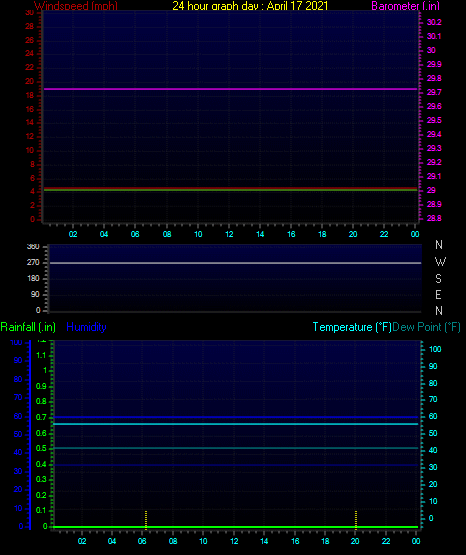Click the Barometer (.in) axis label
The height and width of the screenshot is (555, 466).
click(405, 6)
